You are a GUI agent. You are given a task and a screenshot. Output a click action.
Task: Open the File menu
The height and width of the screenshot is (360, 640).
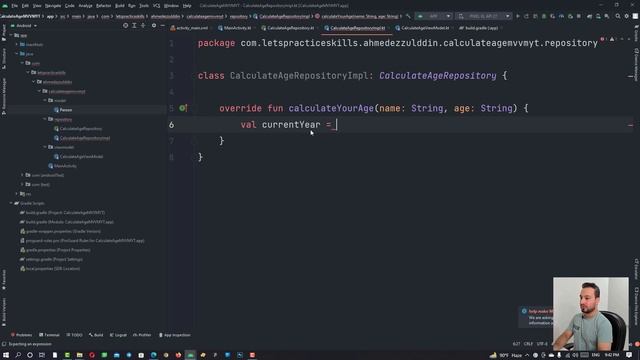point(15,6)
